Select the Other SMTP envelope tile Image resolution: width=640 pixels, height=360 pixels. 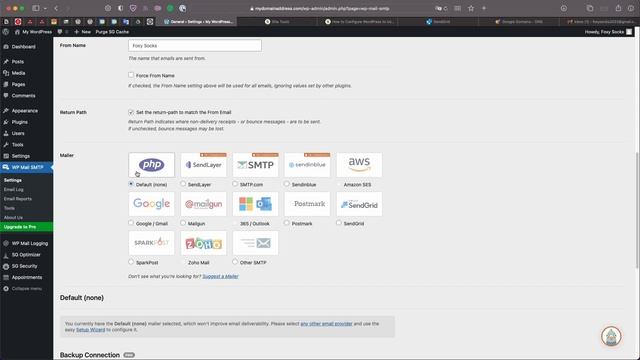pos(256,243)
